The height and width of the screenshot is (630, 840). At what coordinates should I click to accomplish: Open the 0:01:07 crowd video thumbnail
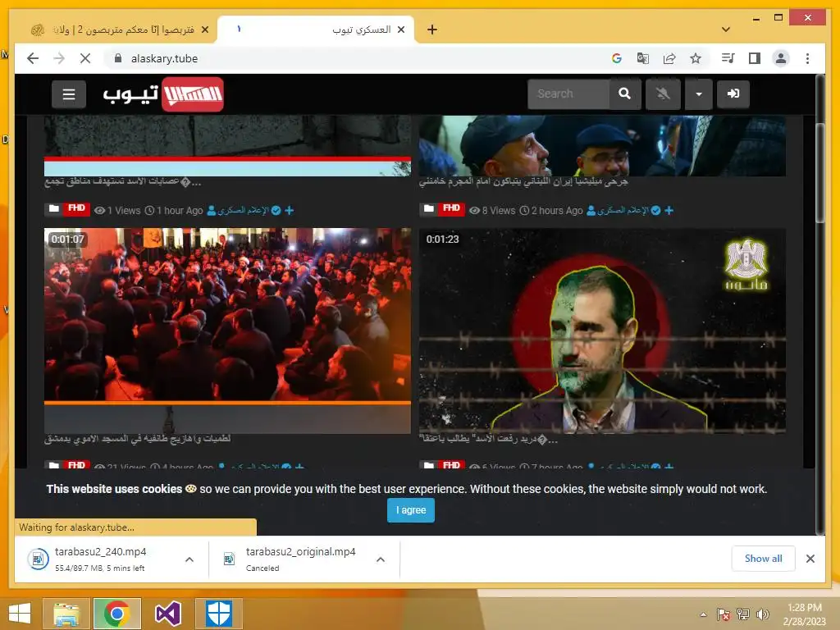(x=228, y=331)
